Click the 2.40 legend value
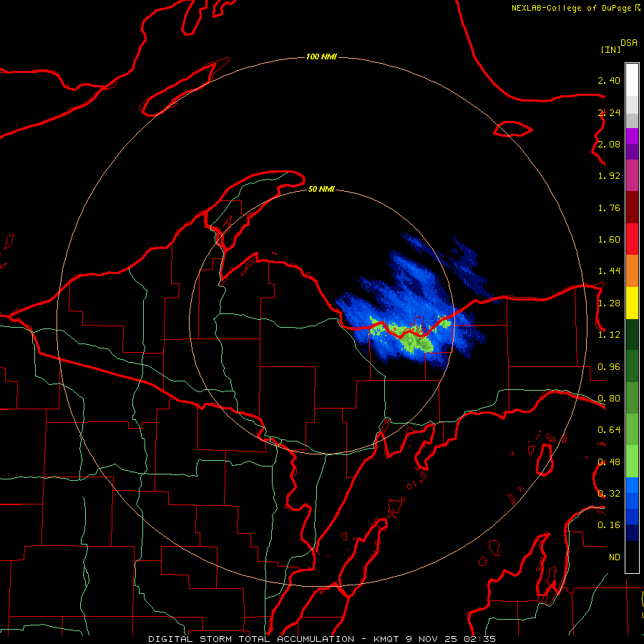This screenshot has height=644, width=644. tap(609, 80)
